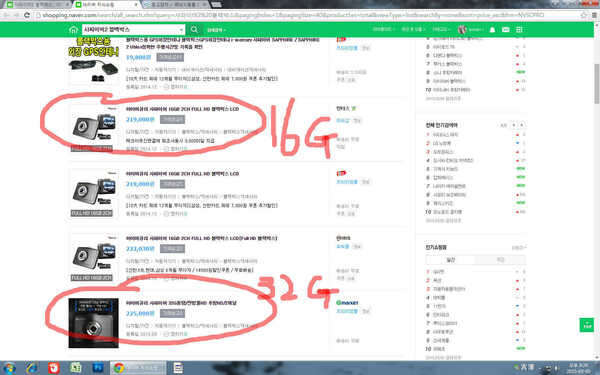600x375 pixels.
Task: Select the daily tab under popular shopping malls
Action: click(450, 260)
